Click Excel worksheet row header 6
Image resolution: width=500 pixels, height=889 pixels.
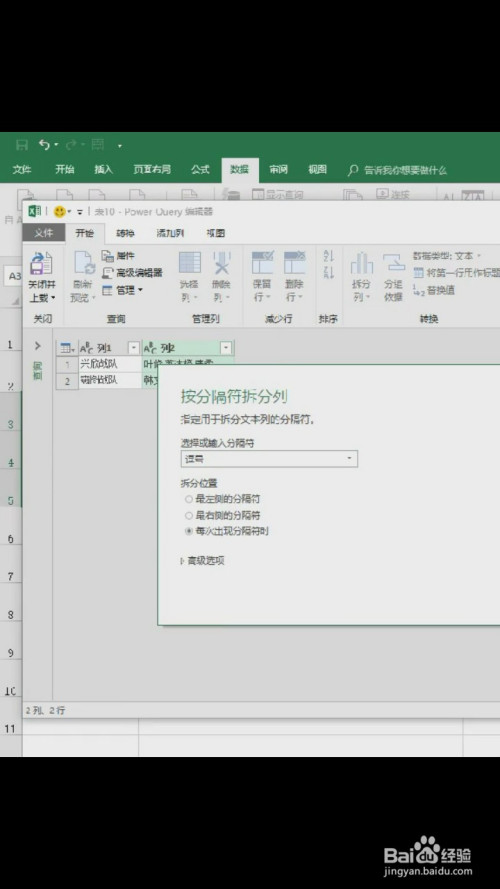click(10, 539)
